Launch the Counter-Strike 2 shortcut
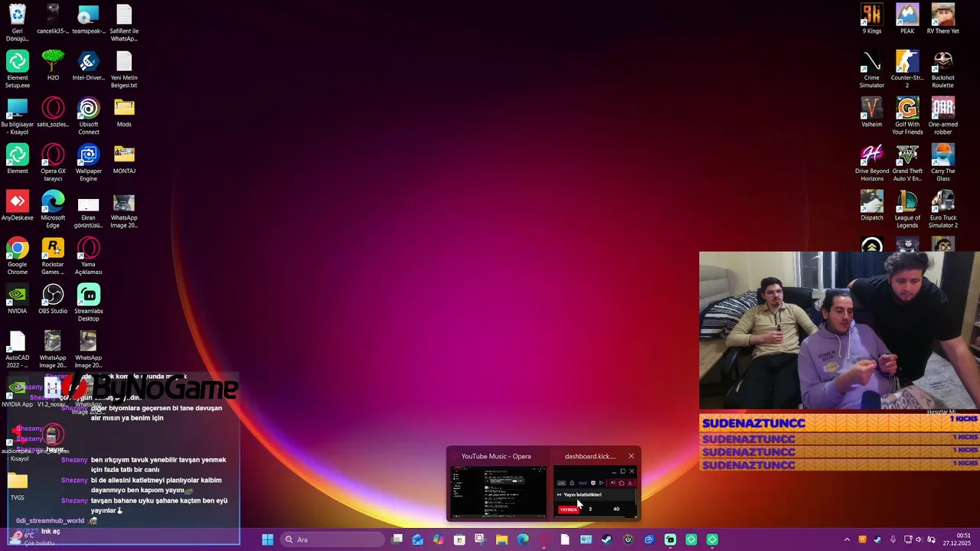 pos(907,69)
